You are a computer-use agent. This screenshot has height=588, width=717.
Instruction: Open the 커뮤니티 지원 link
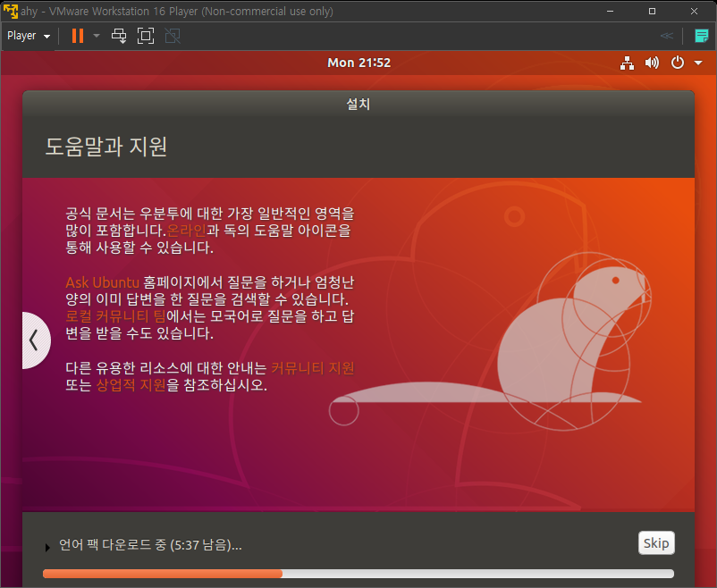point(313,367)
